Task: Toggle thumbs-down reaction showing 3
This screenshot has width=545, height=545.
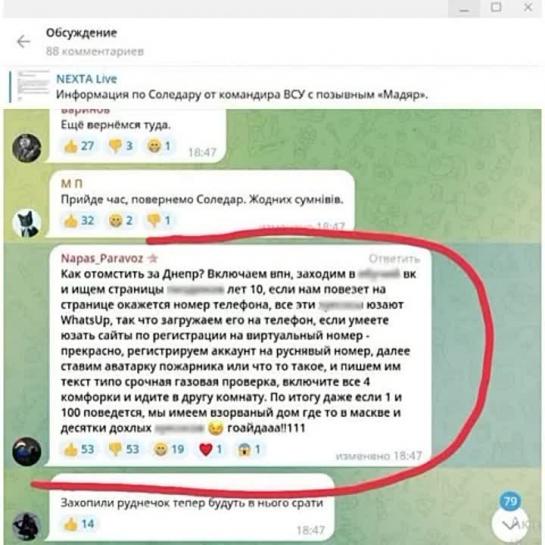Action: coord(121,146)
